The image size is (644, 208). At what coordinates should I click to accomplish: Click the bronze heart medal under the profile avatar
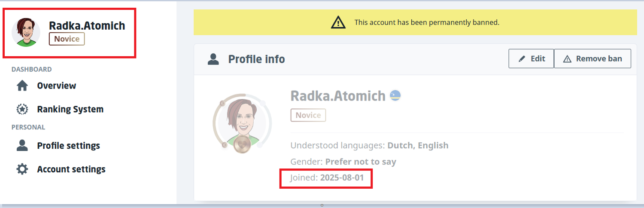[242, 145]
